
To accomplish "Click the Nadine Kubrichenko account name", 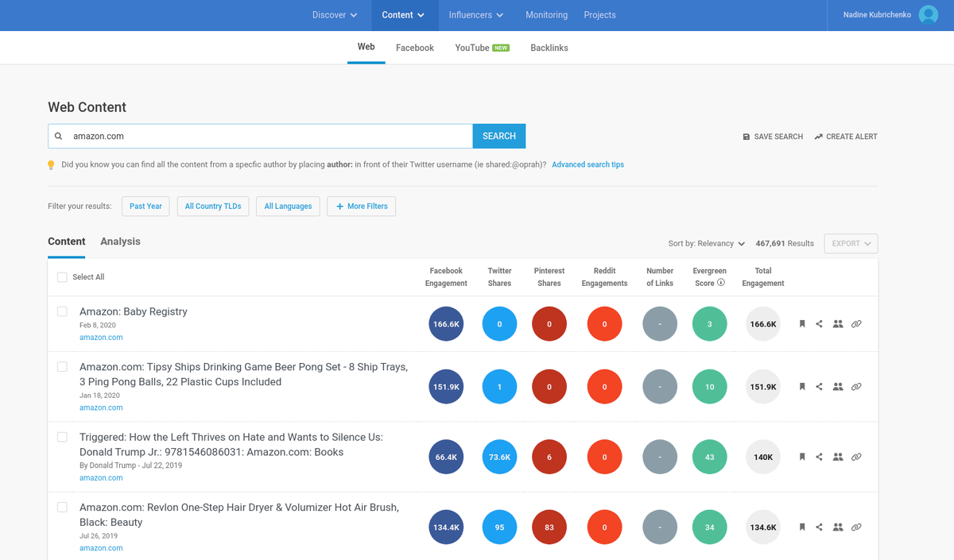I will 877,15.
